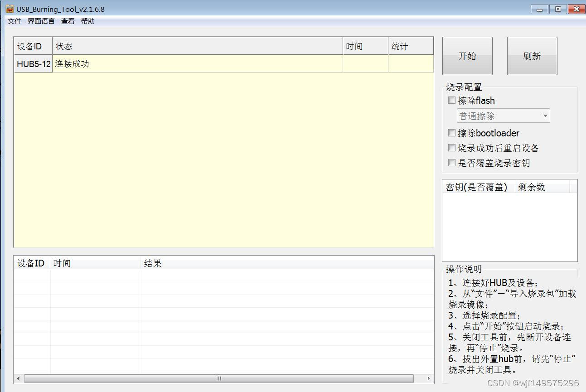Click the 结果 column header
This screenshot has height=392, width=586.
(287, 263)
